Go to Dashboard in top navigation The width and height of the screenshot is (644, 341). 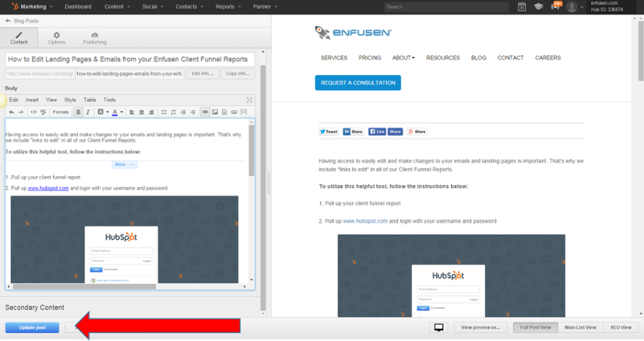click(x=78, y=7)
